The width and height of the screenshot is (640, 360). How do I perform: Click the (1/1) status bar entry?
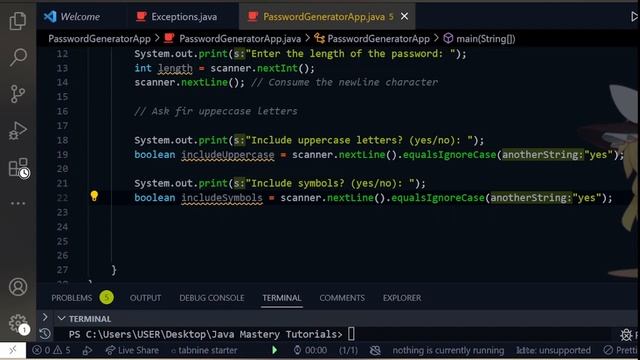(348, 350)
